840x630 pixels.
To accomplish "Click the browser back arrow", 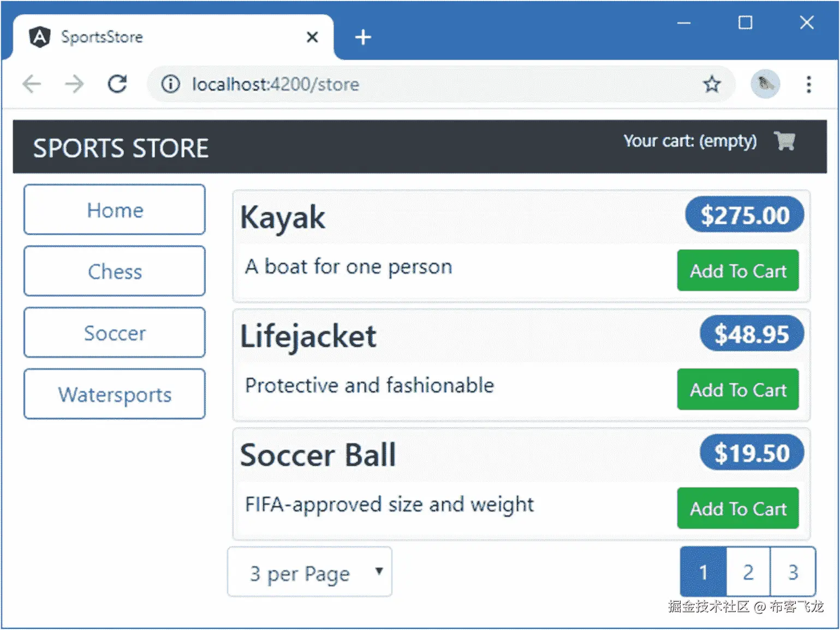I will 32,84.
